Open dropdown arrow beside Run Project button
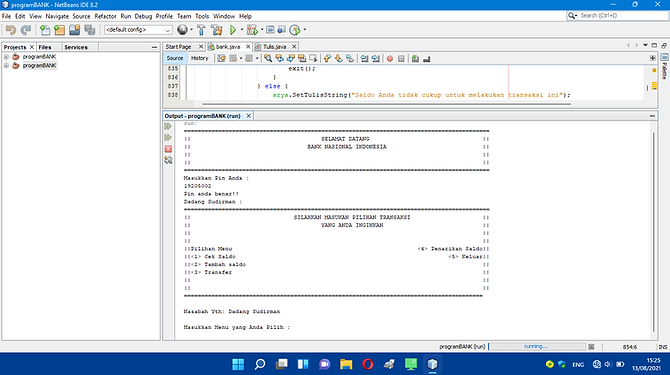The height and width of the screenshot is (375, 670). coord(241,30)
